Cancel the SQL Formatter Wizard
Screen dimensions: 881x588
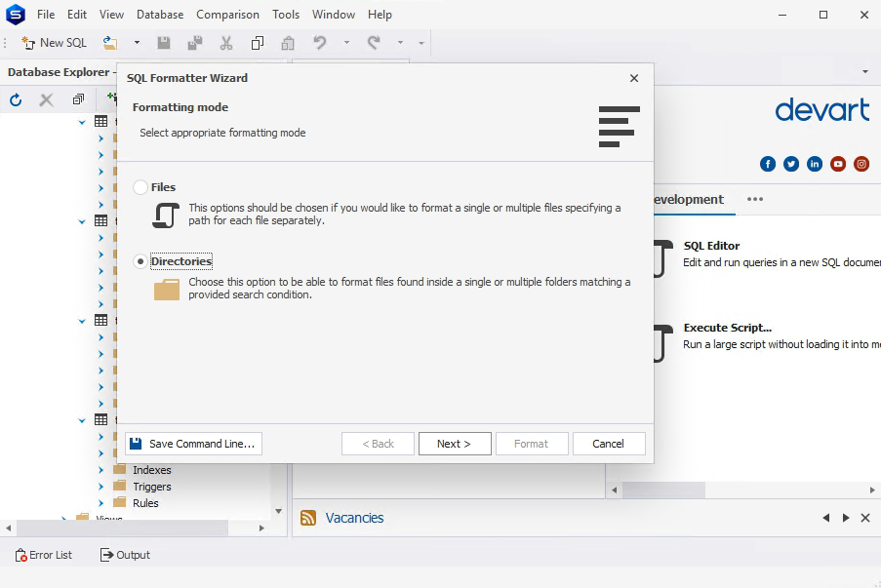coord(609,444)
